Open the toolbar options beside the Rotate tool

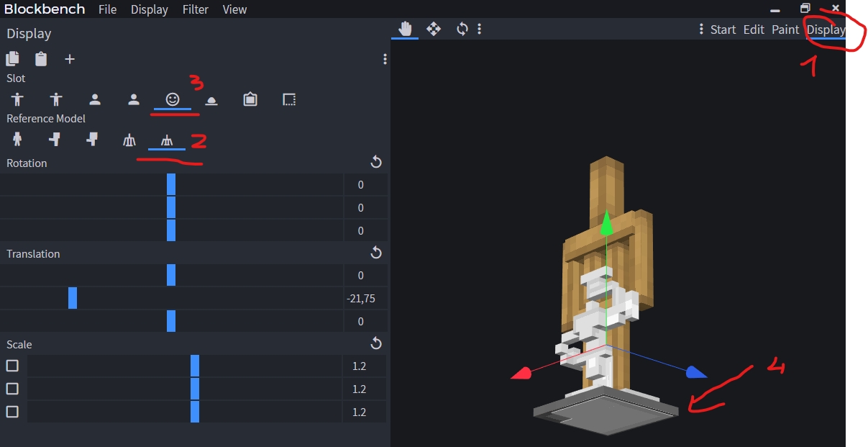tap(480, 29)
